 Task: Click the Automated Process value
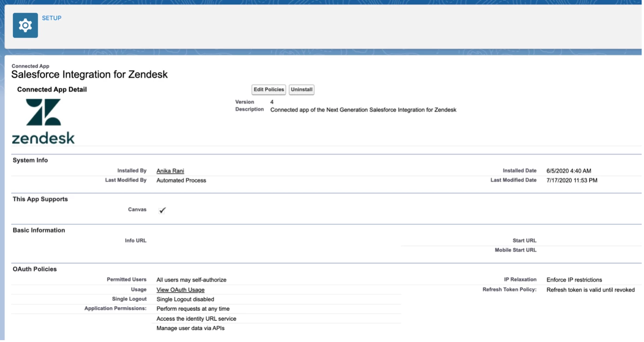181,180
